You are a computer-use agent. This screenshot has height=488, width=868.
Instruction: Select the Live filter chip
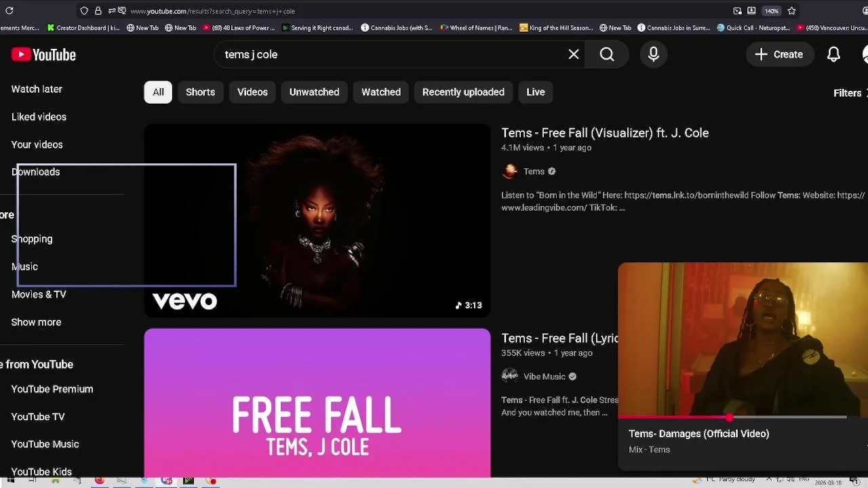click(x=536, y=92)
